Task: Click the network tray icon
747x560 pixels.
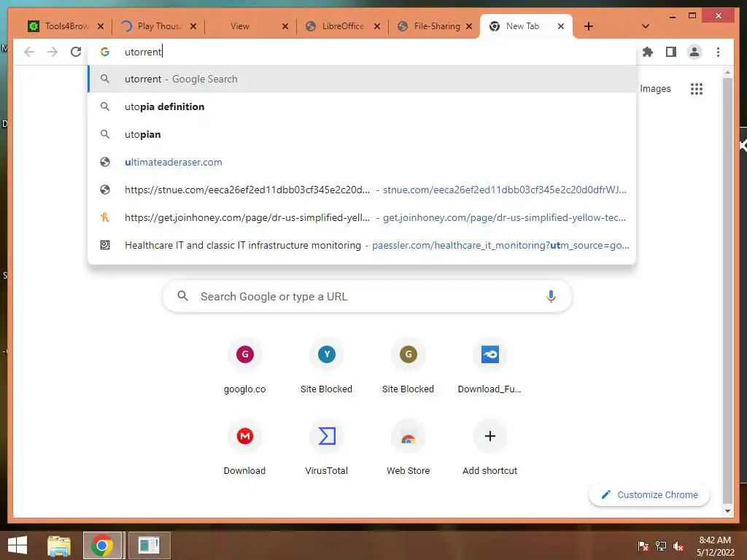Action: pyautogui.click(x=661, y=546)
